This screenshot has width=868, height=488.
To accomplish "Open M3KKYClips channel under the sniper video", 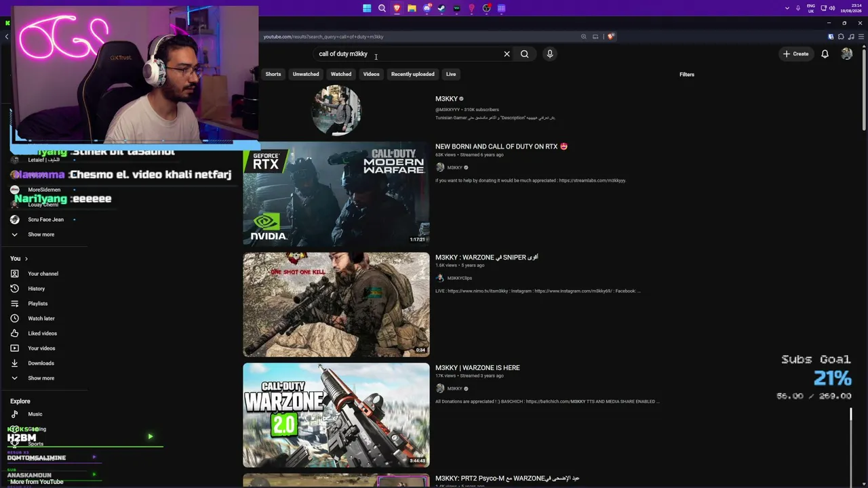I will pos(460,278).
